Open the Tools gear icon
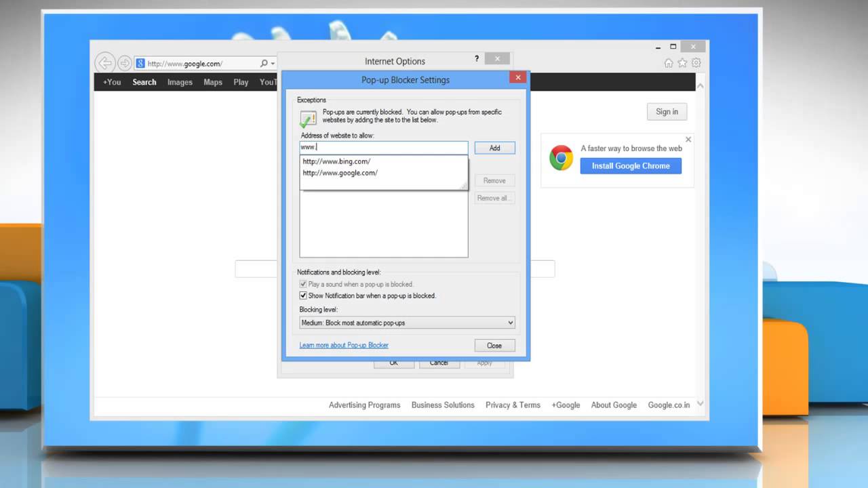Image resolution: width=868 pixels, height=488 pixels. (x=696, y=63)
